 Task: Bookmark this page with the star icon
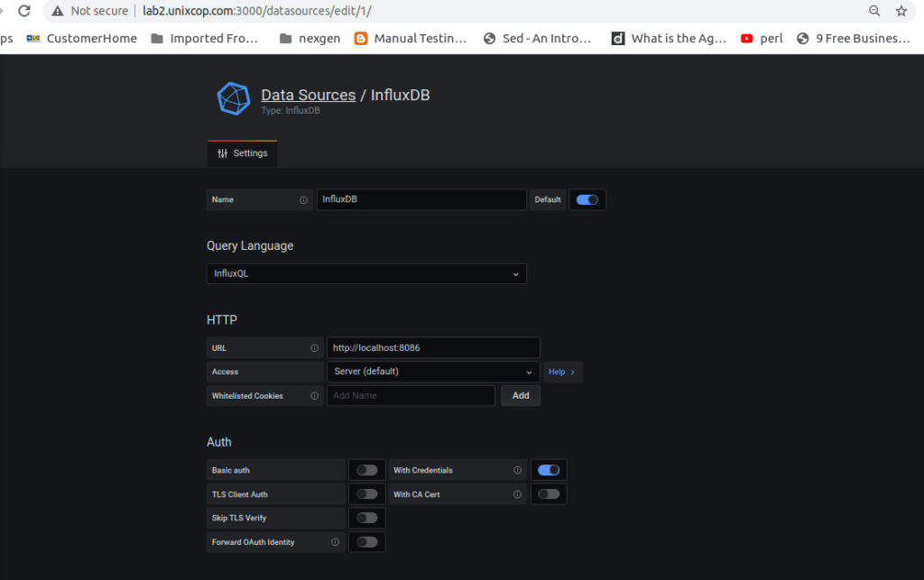pyautogui.click(x=901, y=11)
